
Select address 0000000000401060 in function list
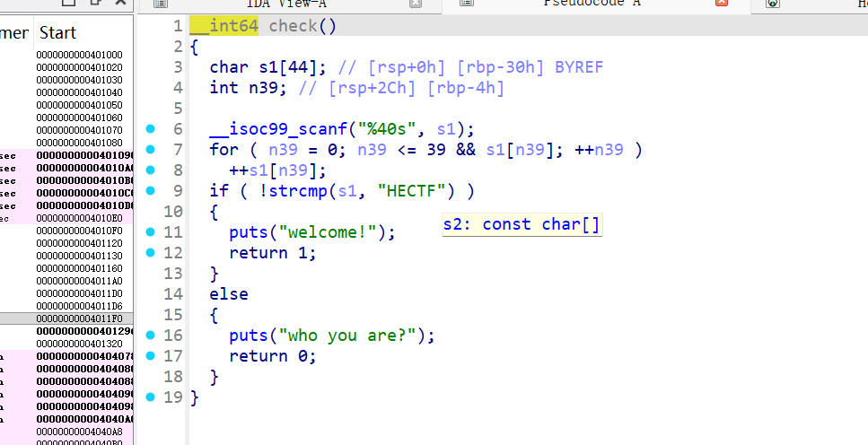80,118
